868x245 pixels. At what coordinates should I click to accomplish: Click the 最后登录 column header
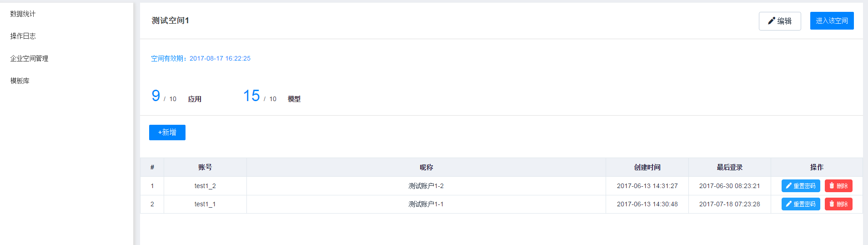tap(729, 167)
